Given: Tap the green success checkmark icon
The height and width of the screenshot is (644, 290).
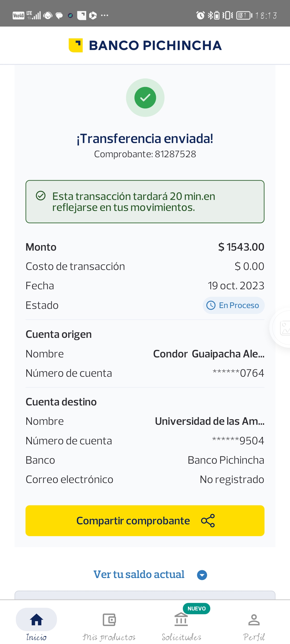Looking at the screenshot, I should click(x=145, y=98).
